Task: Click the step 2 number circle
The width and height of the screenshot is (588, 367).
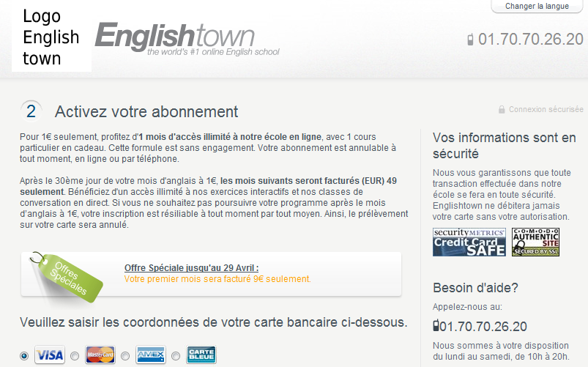Action: click(31, 111)
